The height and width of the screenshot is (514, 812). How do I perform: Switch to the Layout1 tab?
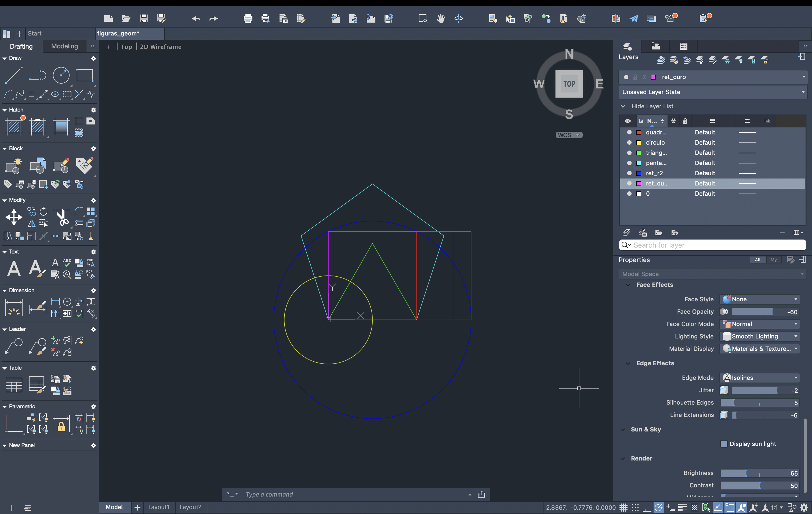click(159, 507)
